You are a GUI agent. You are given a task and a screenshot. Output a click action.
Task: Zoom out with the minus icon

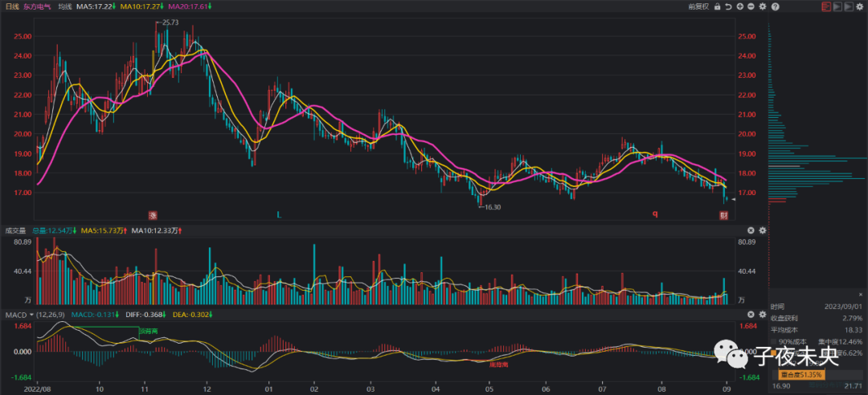[751, 6]
